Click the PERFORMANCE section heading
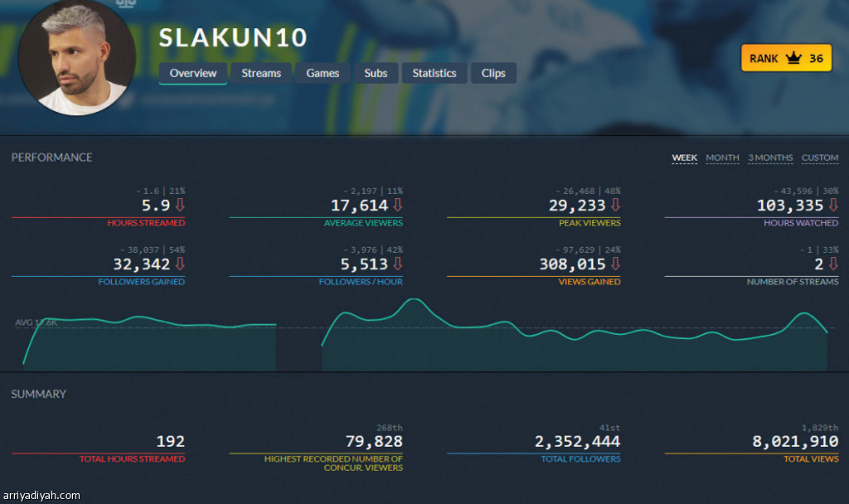 52,157
